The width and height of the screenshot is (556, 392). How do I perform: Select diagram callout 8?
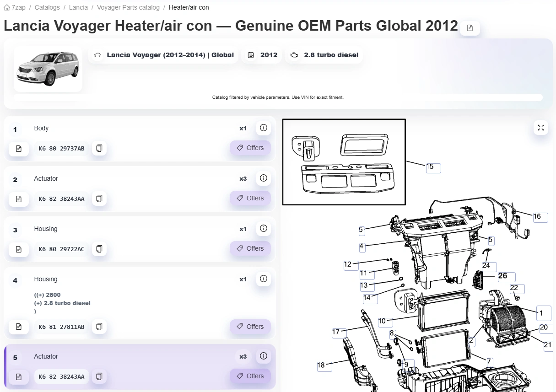[392, 334]
